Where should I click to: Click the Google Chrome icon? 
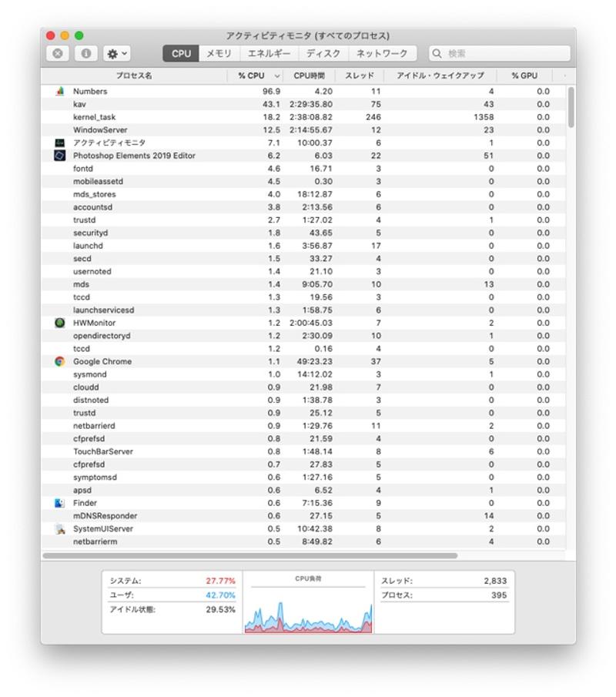click(60, 361)
